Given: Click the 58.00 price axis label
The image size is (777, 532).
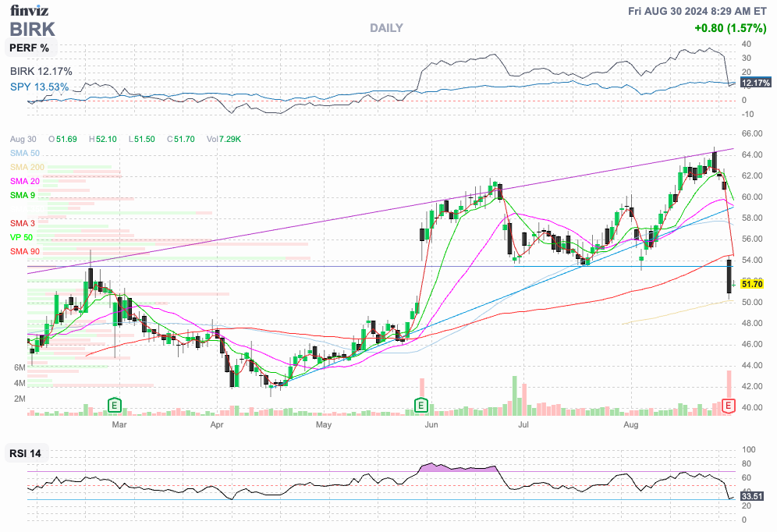Looking at the screenshot, I should (x=752, y=218).
